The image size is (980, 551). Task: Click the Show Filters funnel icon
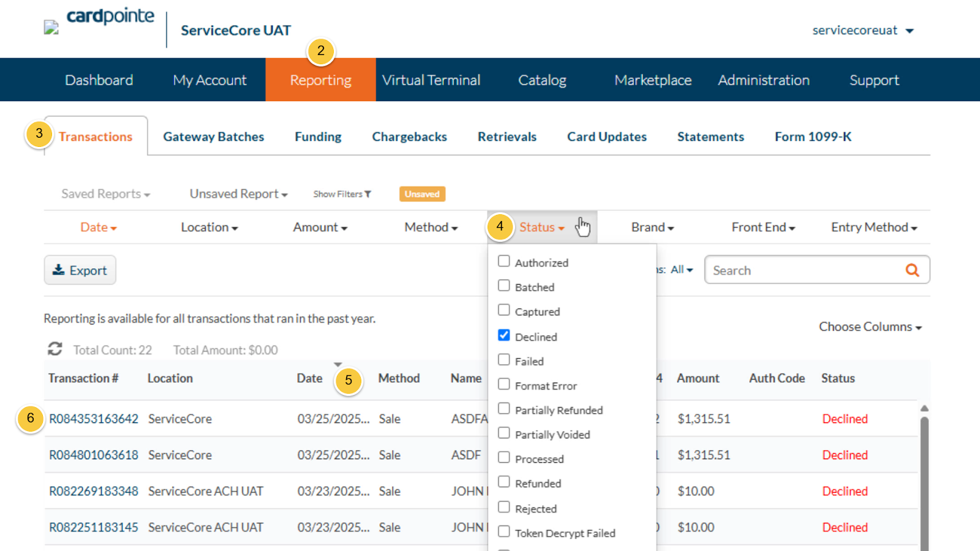[367, 194]
